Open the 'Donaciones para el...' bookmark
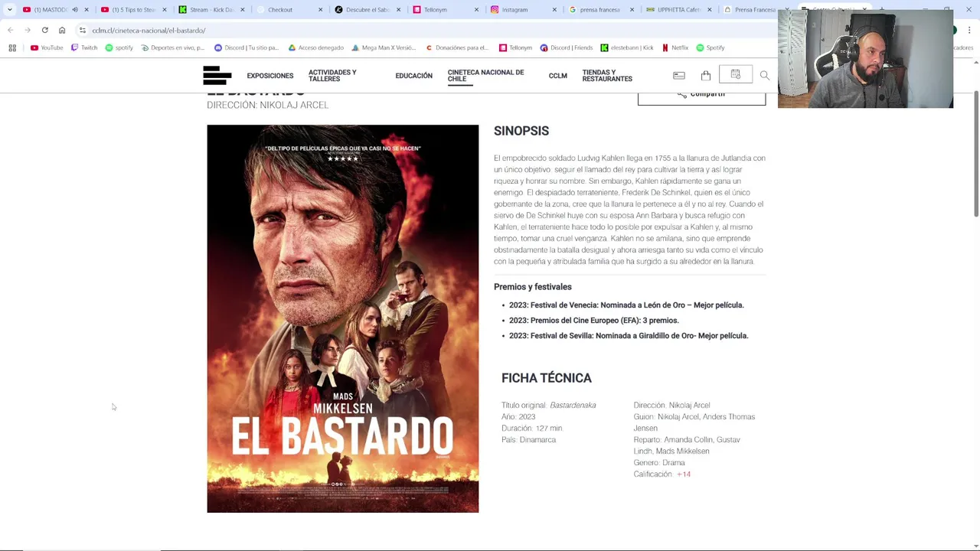The height and width of the screenshot is (551, 980). click(457, 47)
